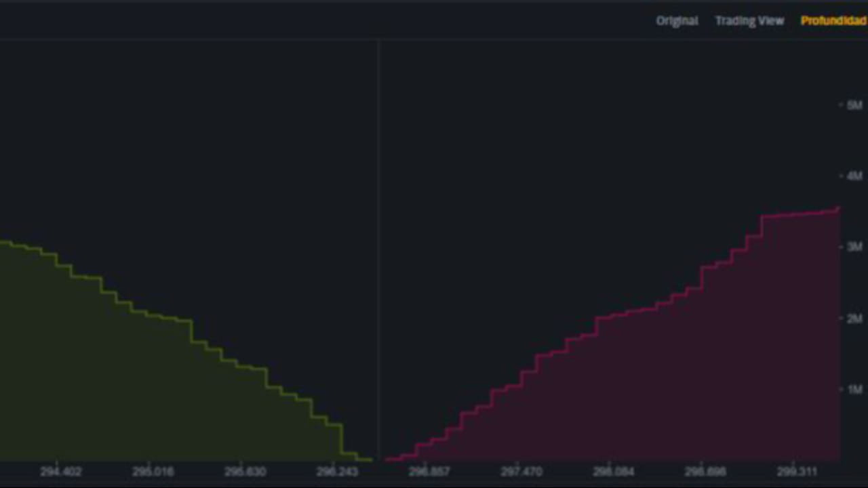Image resolution: width=868 pixels, height=488 pixels.
Task: Click the 296.857 price axis label
Action: click(x=428, y=471)
